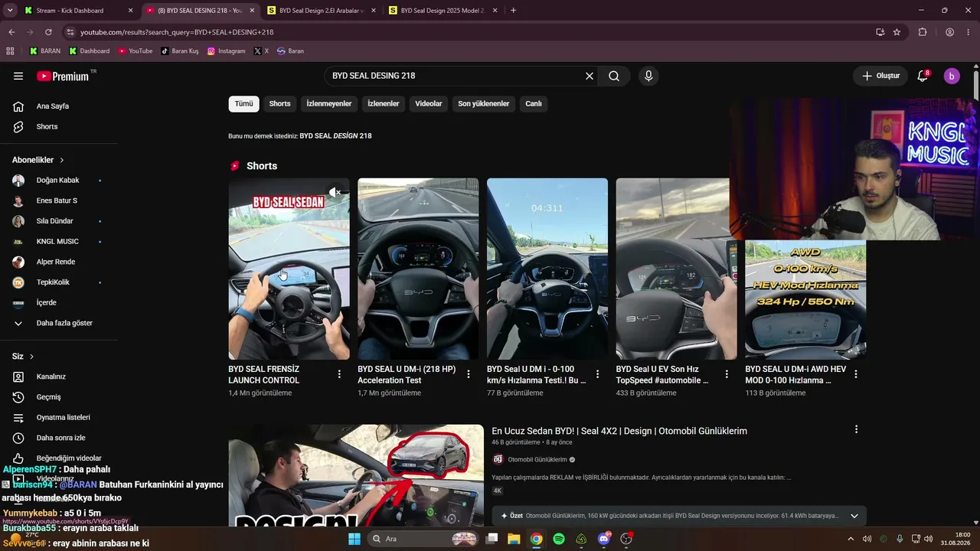Switch to BYD Seal Design 2.El Arabalar tab

tap(320, 11)
